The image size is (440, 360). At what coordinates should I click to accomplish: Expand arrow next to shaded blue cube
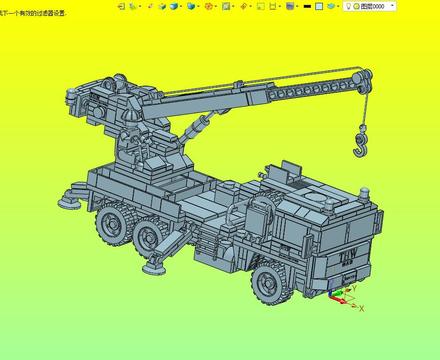point(181,6)
